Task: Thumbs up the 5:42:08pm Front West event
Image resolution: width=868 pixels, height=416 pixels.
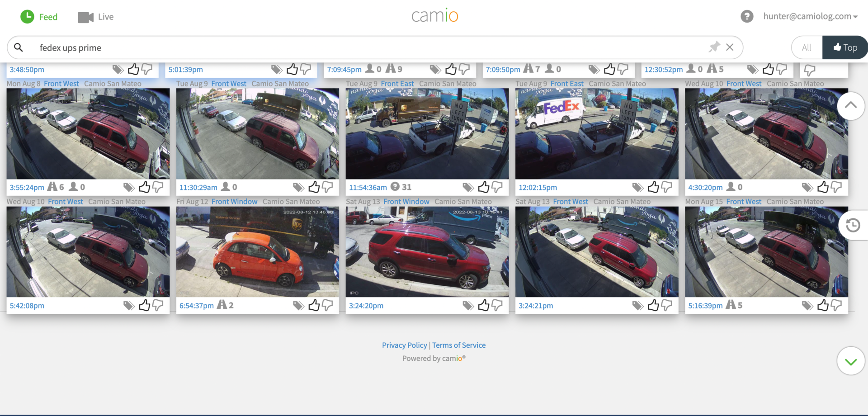Action: click(x=145, y=305)
